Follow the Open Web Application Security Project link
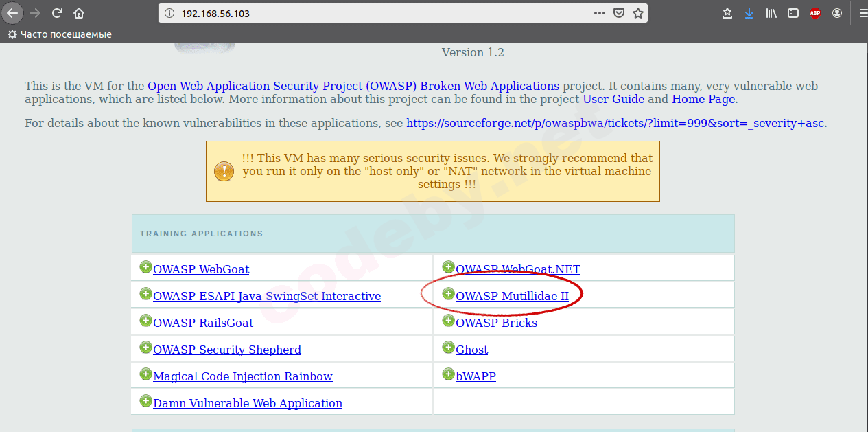 point(282,87)
